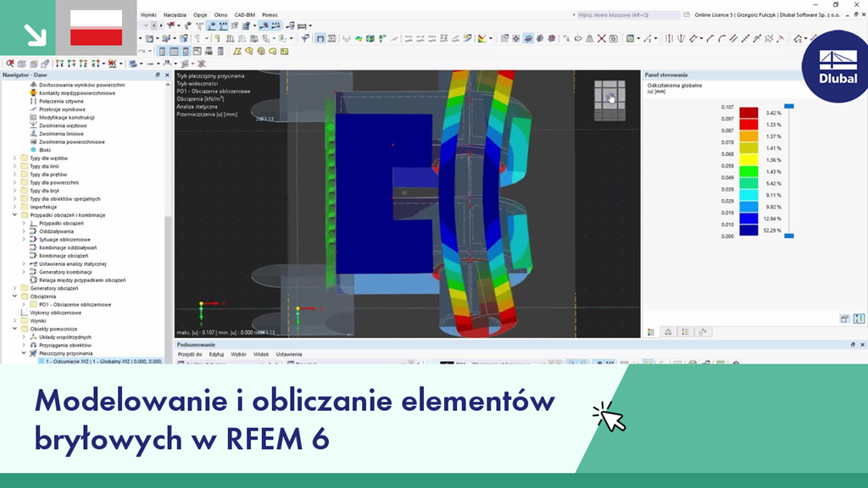This screenshot has width=868, height=488.
Task: Collapse the Obiekty pomocnicze folder
Action: pos(15,329)
